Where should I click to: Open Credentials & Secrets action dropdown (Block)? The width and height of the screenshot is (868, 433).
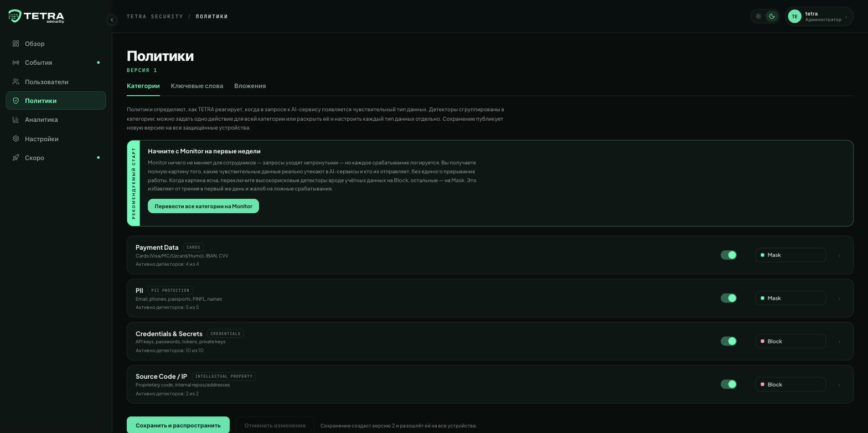coord(790,342)
